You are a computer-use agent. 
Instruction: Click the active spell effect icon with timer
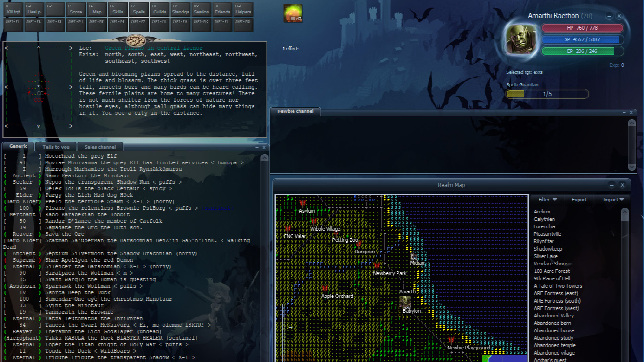pos(293,13)
